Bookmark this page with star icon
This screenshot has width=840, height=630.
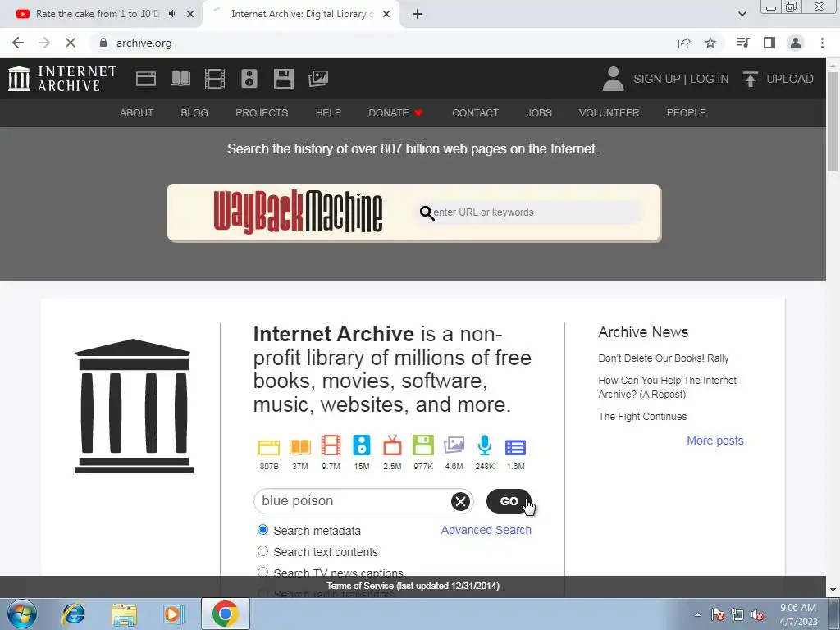pos(710,43)
